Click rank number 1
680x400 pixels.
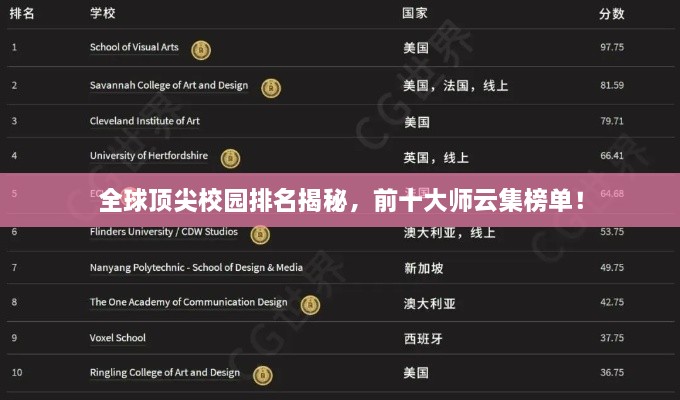14,47
